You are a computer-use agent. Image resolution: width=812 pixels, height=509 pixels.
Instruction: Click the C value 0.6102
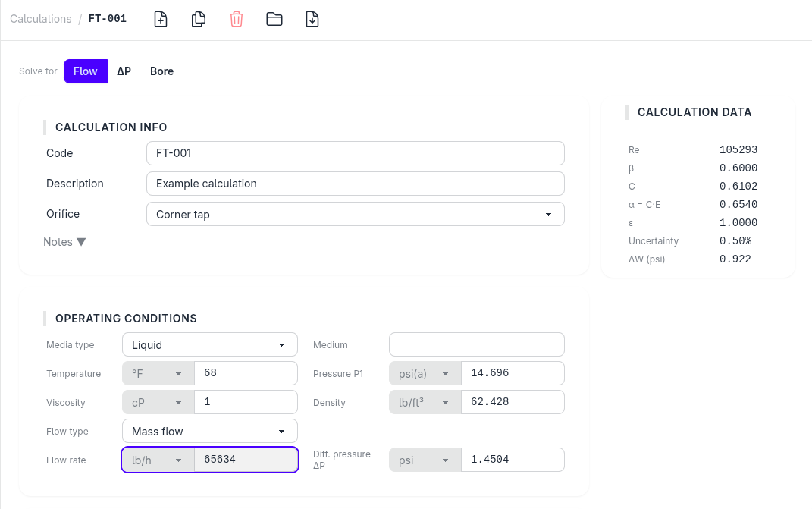click(x=738, y=186)
